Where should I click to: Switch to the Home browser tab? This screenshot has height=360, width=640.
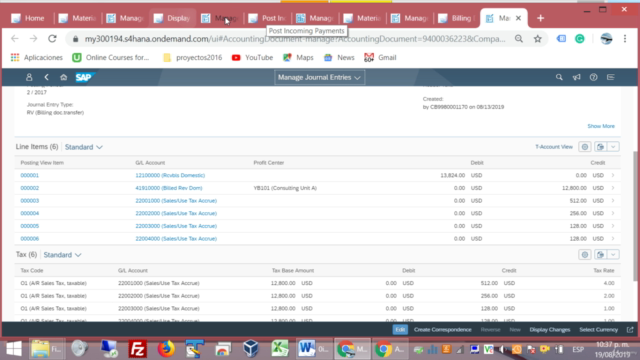click(x=28, y=18)
